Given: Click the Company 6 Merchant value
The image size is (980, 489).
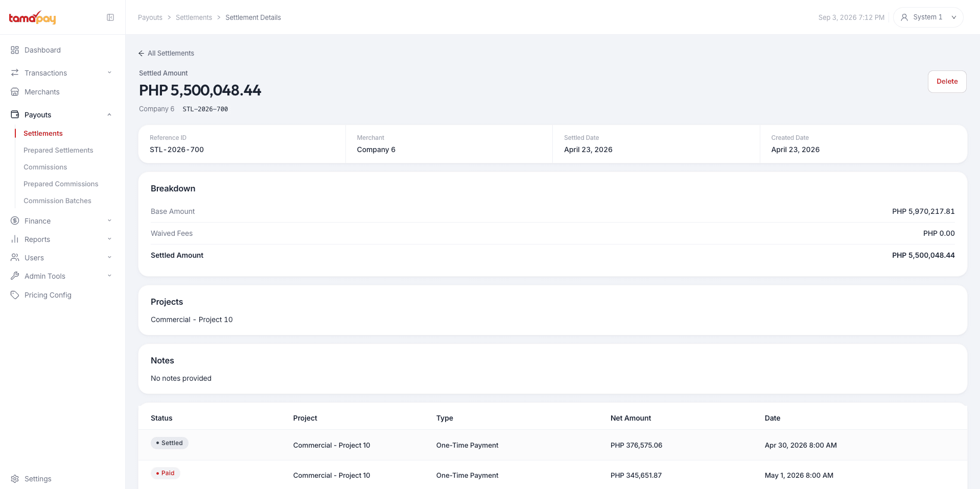Looking at the screenshot, I should click(376, 150).
